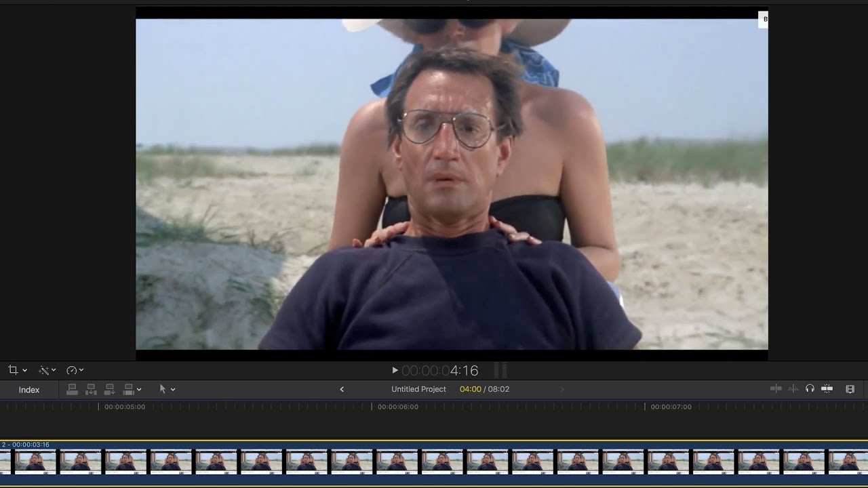Select the Crop/Transform tool icon
The width and height of the screenshot is (868, 488).
tap(13, 370)
